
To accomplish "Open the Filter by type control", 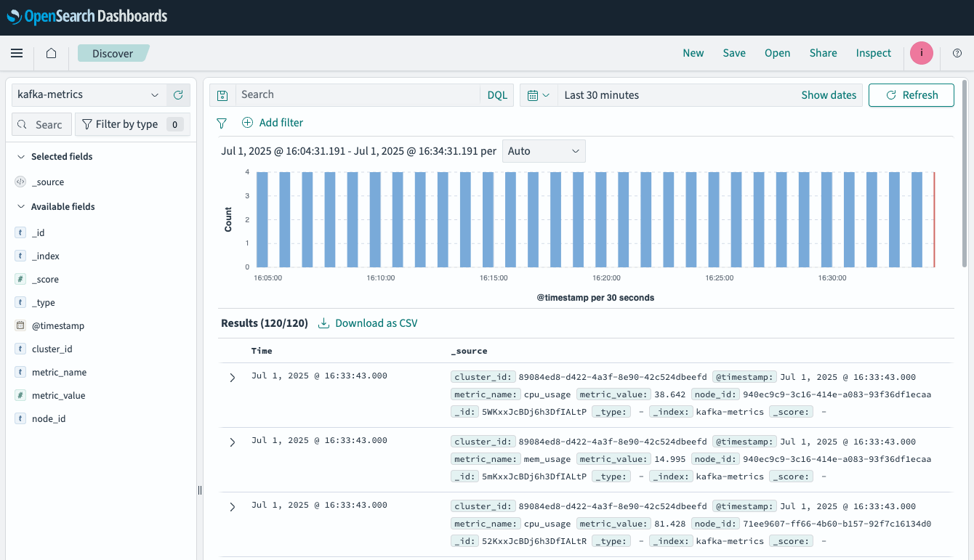I will tap(132, 124).
